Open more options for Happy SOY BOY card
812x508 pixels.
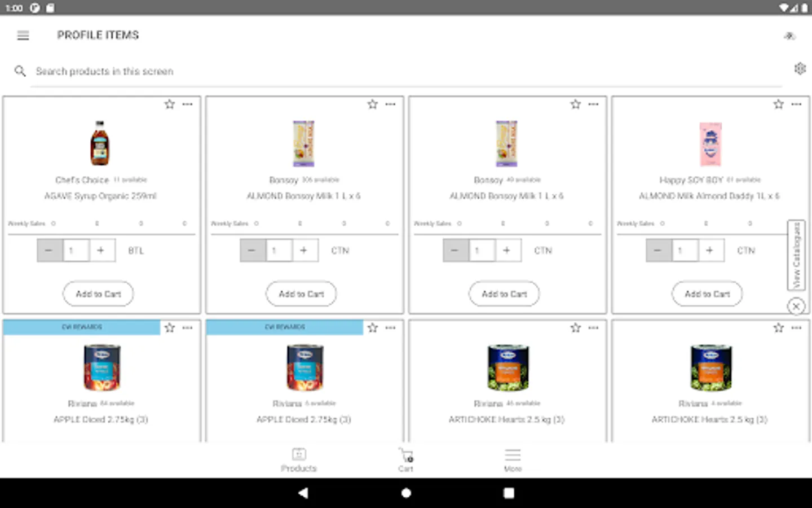tap(797, 104)
